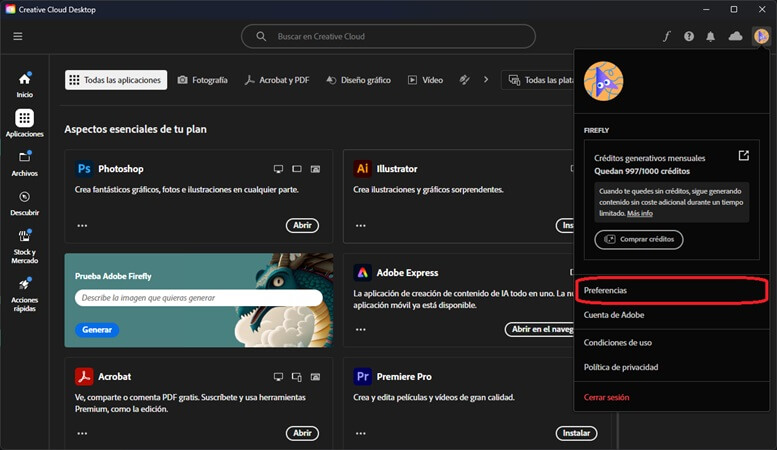Open Premiere Pro more options ellipsis
The height and width of the screenshot is (450, 777).
[x=361, y=434]
